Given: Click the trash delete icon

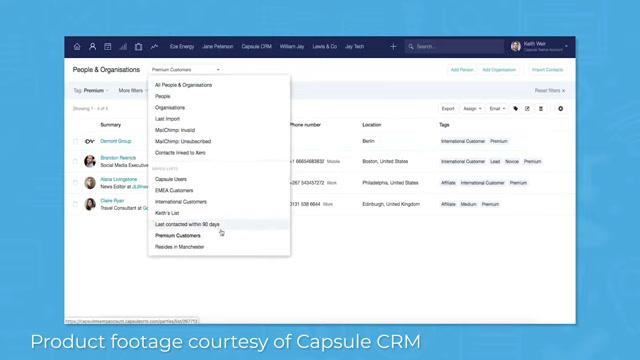Looking at the screenshot, I should (541, 109).
